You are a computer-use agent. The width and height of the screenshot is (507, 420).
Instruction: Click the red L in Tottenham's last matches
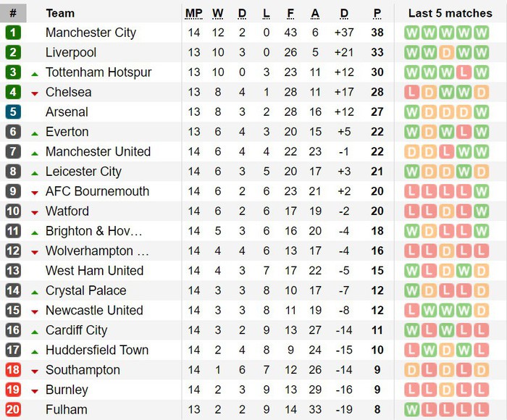(x=464, y=72)
